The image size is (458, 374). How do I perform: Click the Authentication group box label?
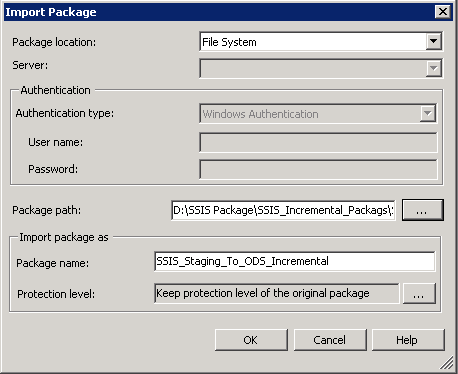55,90
